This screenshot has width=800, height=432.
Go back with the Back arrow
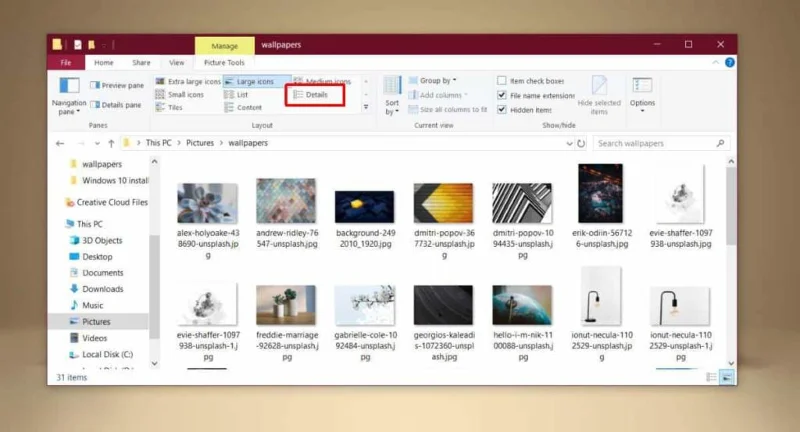click(x=60, y=143)
